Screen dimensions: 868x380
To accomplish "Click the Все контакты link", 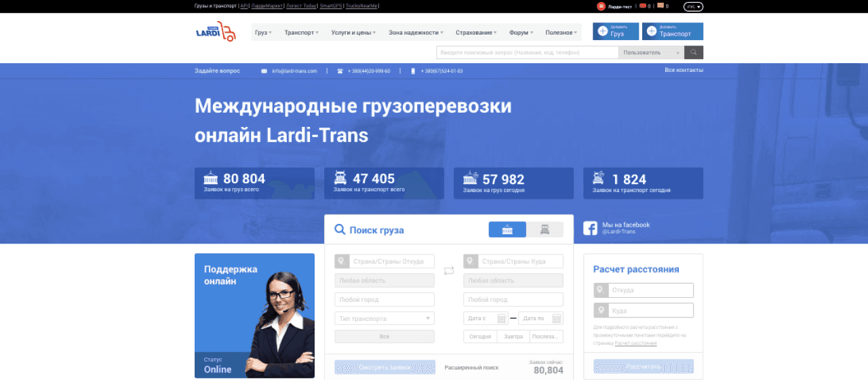I will 684,70.
